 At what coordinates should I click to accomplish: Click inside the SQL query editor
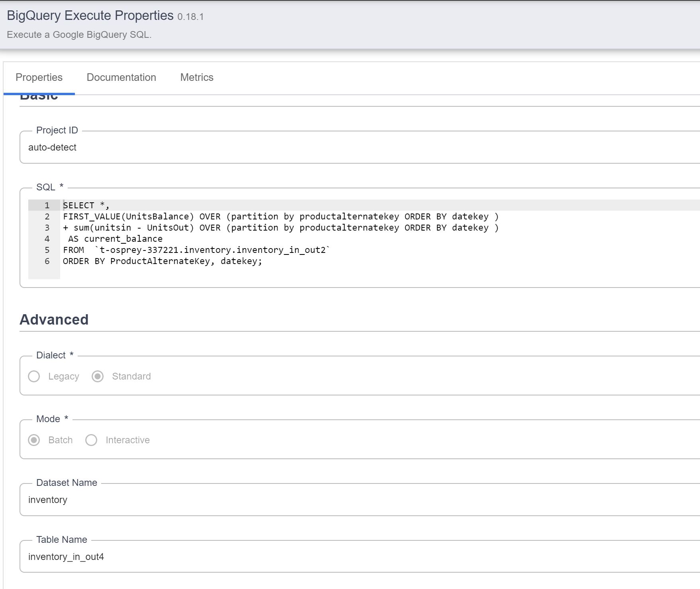pos(239,239)
